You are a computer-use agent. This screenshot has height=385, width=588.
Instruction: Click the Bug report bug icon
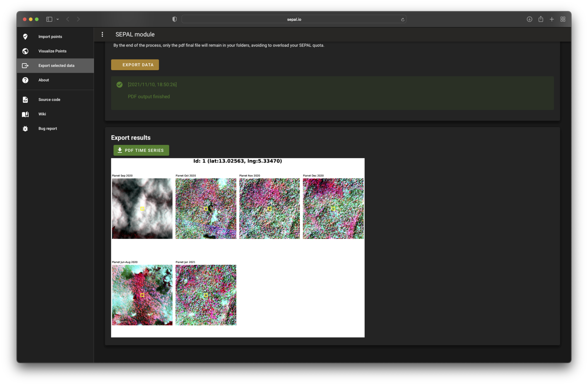click(x=25, y=129)
